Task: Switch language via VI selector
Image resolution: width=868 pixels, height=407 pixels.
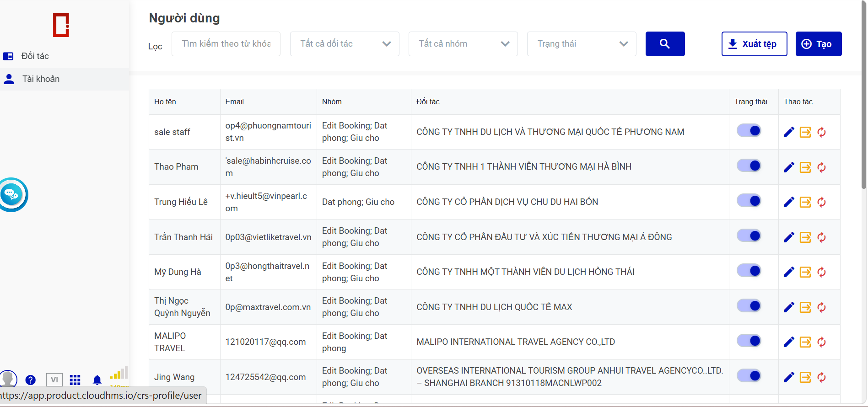Action: point(54,380)
